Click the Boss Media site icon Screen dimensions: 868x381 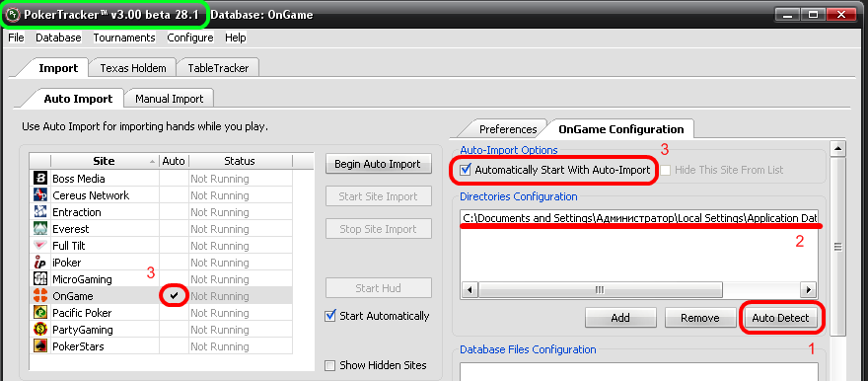(x=40, y=179)
